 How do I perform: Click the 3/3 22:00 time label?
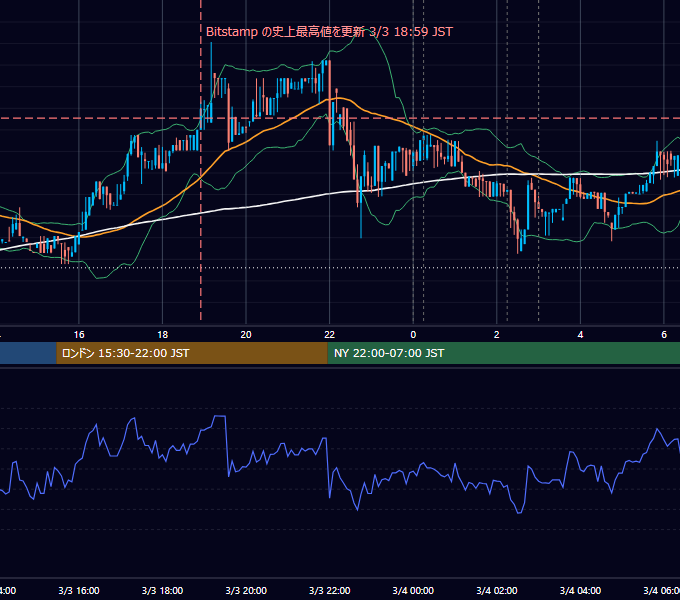(330, 590)
